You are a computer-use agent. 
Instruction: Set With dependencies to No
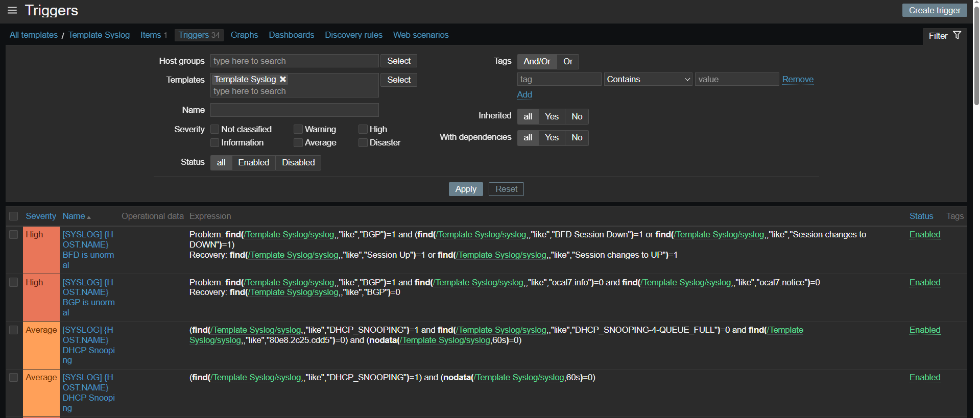point(577,137)
